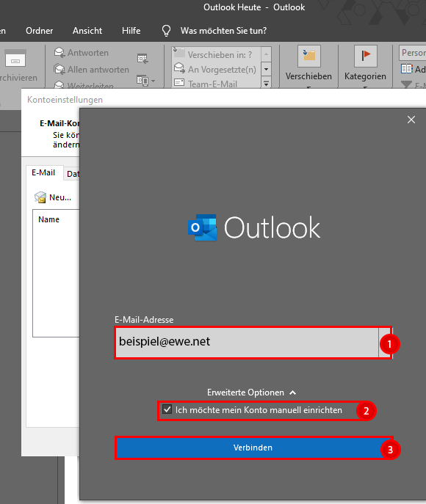Open the Kategorien flag icon dropdown
426x504 pixels.
[365, 56]
